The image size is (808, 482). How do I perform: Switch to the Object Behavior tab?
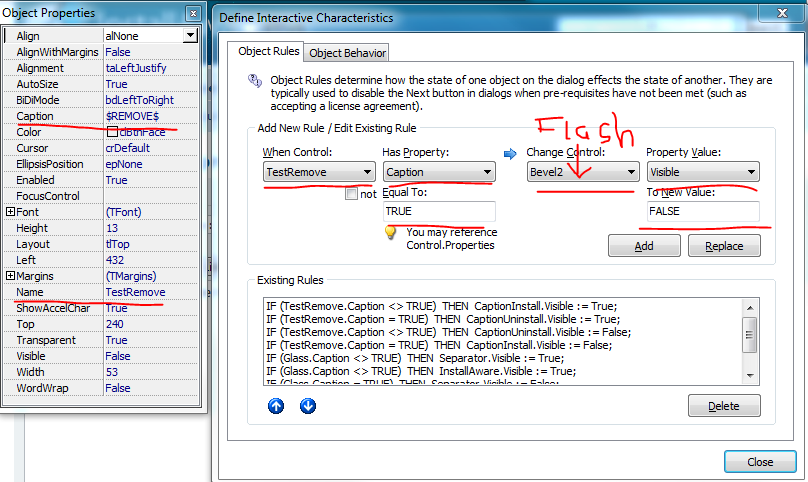click(x=347, y=53)
